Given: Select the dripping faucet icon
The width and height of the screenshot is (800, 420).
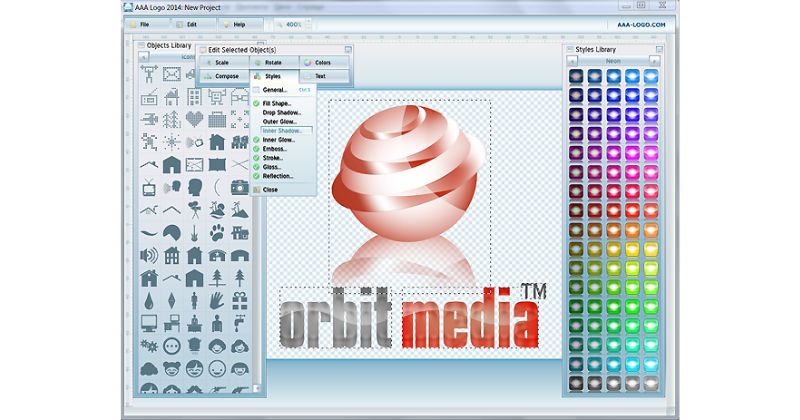Looking at the screenshot, I should (239, 323).
